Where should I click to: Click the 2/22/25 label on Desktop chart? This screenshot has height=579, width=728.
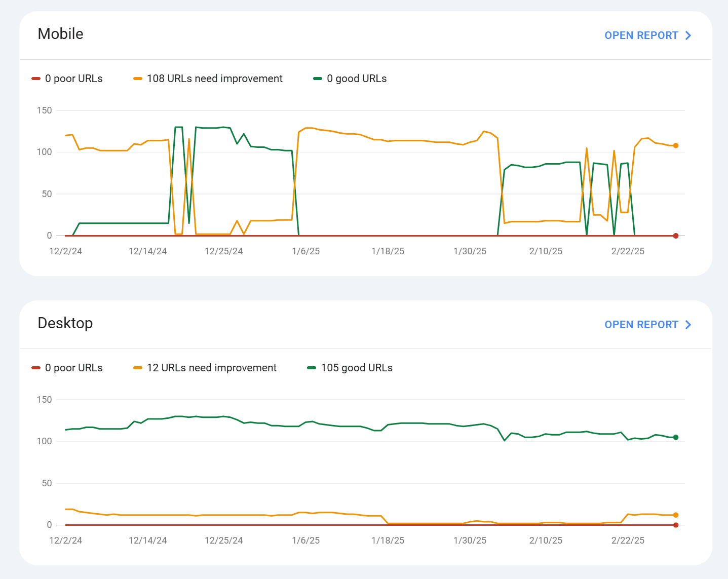point(628,541)
